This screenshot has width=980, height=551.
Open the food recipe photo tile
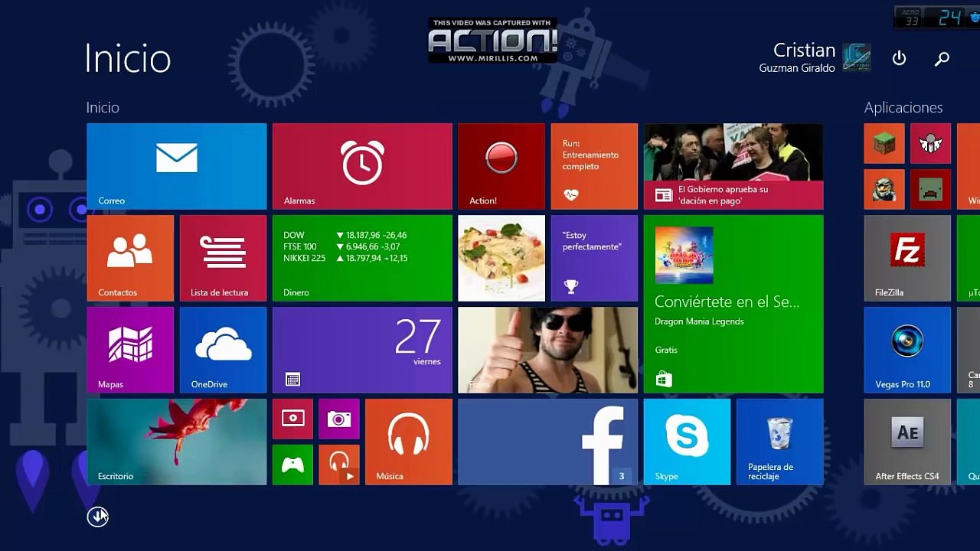click(501, 258)
